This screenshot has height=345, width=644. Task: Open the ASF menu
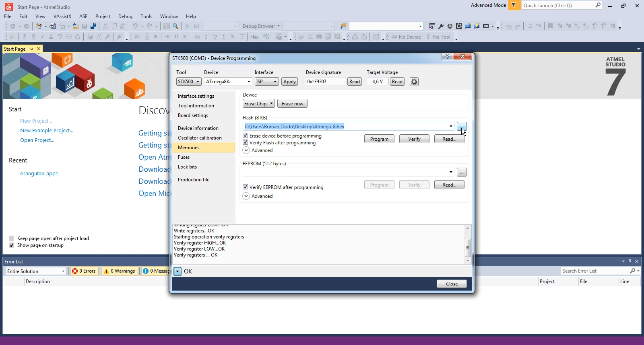83,16
